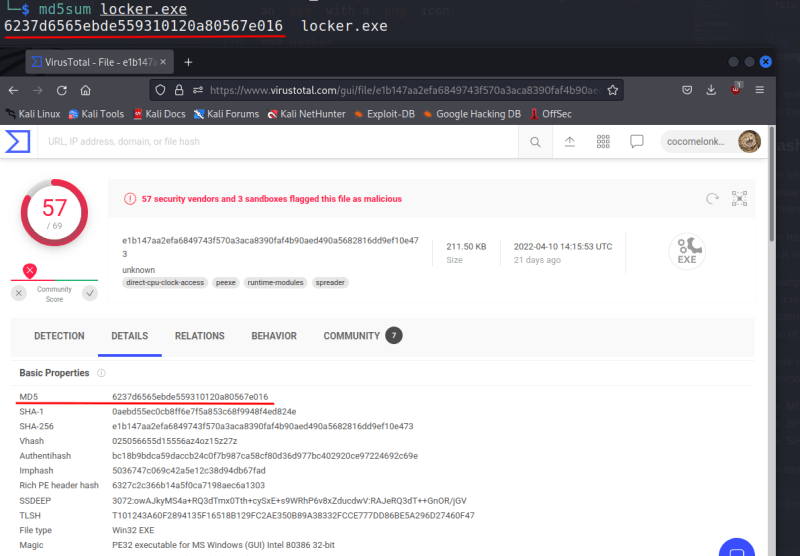Click the upload file icon
The image size is (800, 556).
tap(569, 142)
